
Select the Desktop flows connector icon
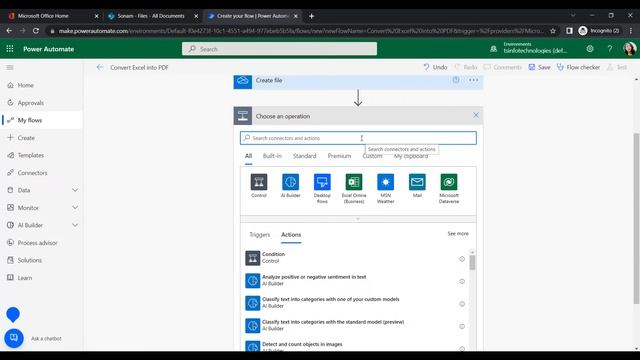(x=322, y=182)
